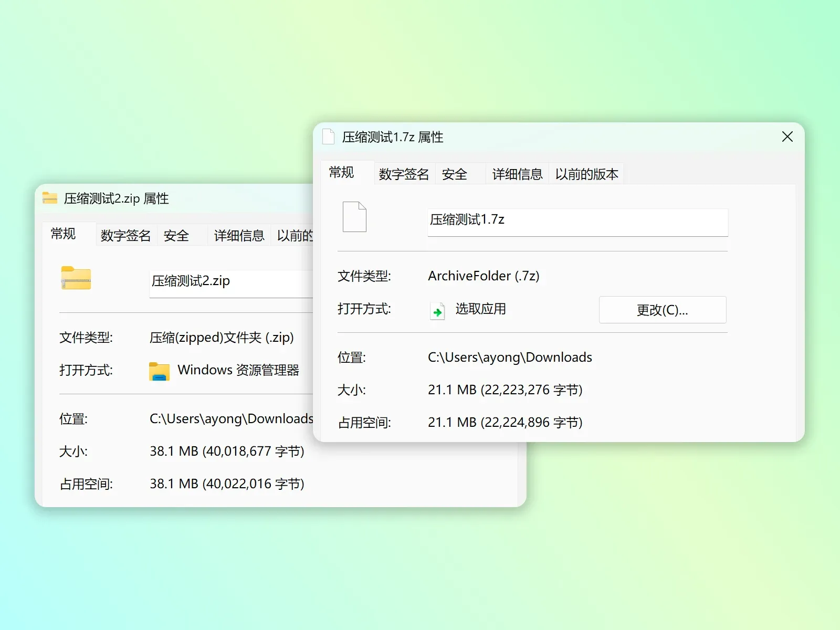The height and width of the screenshot is (630, 840).
Task: Click the 位置: label in zip window
Action: 73,419
